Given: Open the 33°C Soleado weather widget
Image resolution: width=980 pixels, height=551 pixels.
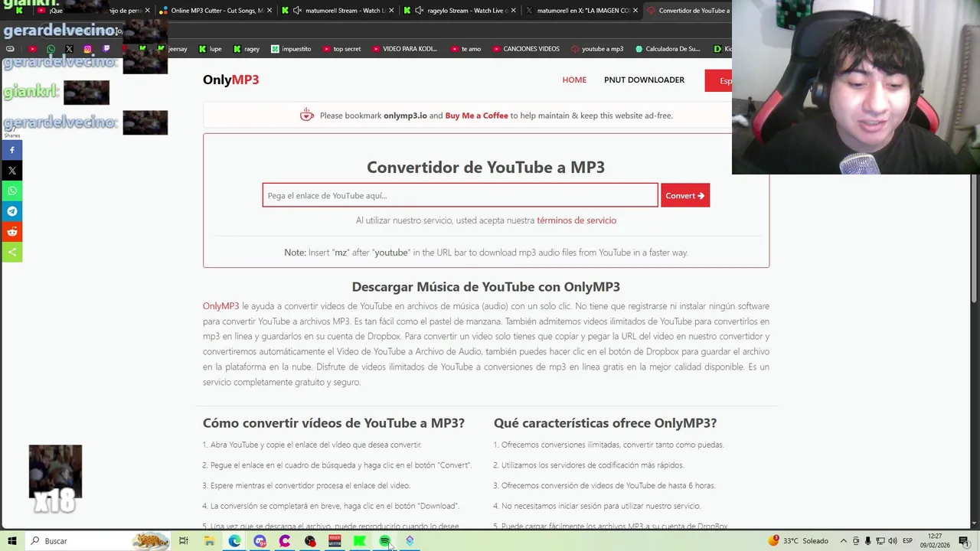Looking at the screenshot, I should coord(799,541).
